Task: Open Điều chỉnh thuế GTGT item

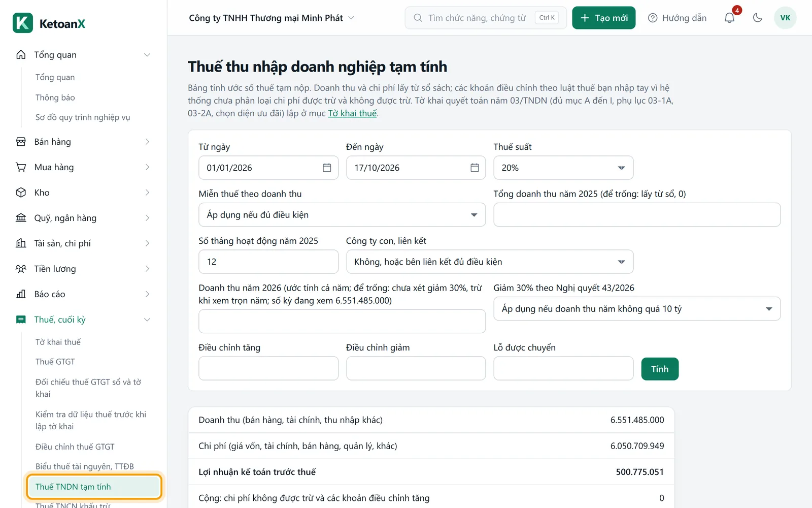Action: pos(75,447)
